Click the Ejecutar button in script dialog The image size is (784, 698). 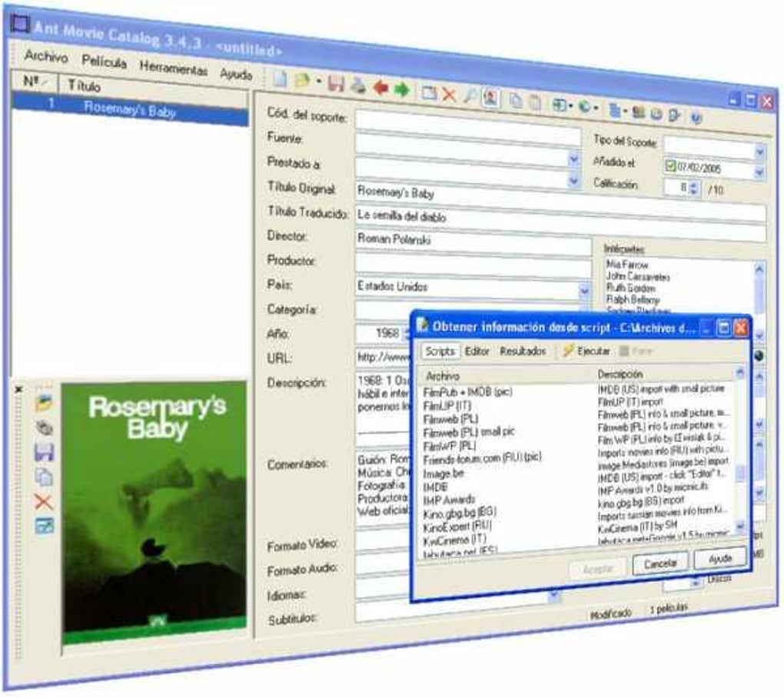pos(586,351)
